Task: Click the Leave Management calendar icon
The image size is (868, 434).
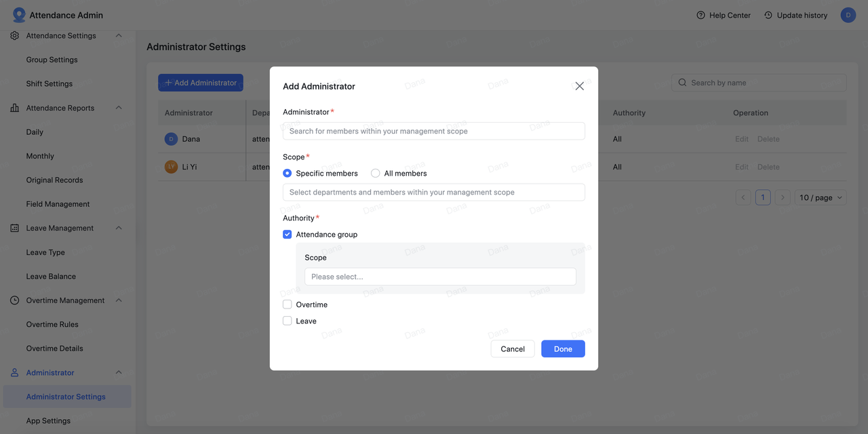Action: click(15, 229)
